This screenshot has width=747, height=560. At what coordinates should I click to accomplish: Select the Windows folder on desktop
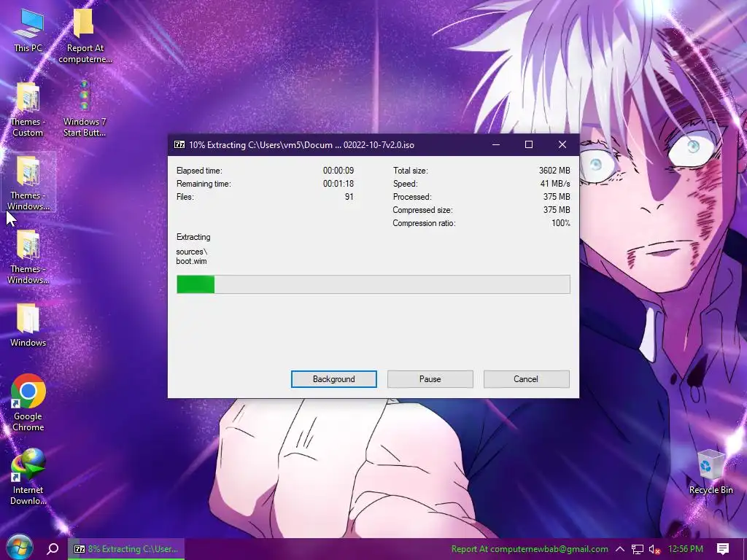click(28, 324)
